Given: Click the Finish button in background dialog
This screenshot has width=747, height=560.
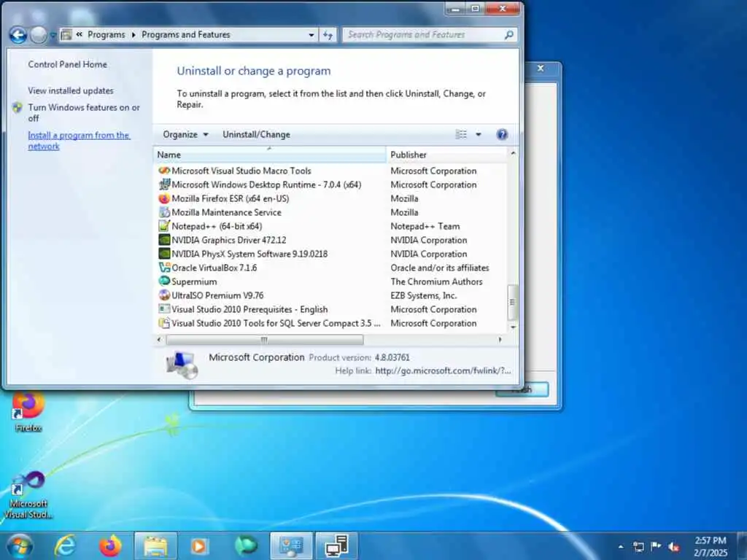Looking at the screenshot, I should [x=522, y=389].
